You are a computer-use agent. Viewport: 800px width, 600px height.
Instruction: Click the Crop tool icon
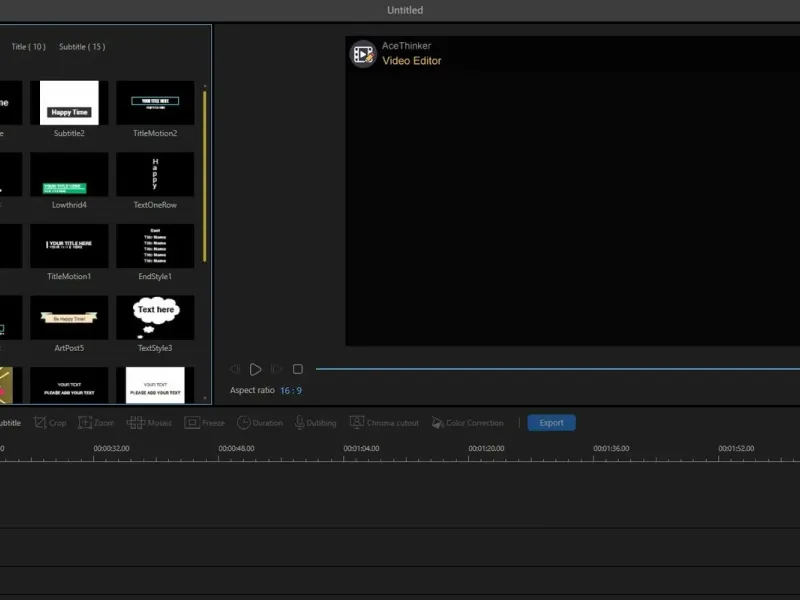click(x=40, y=423)
